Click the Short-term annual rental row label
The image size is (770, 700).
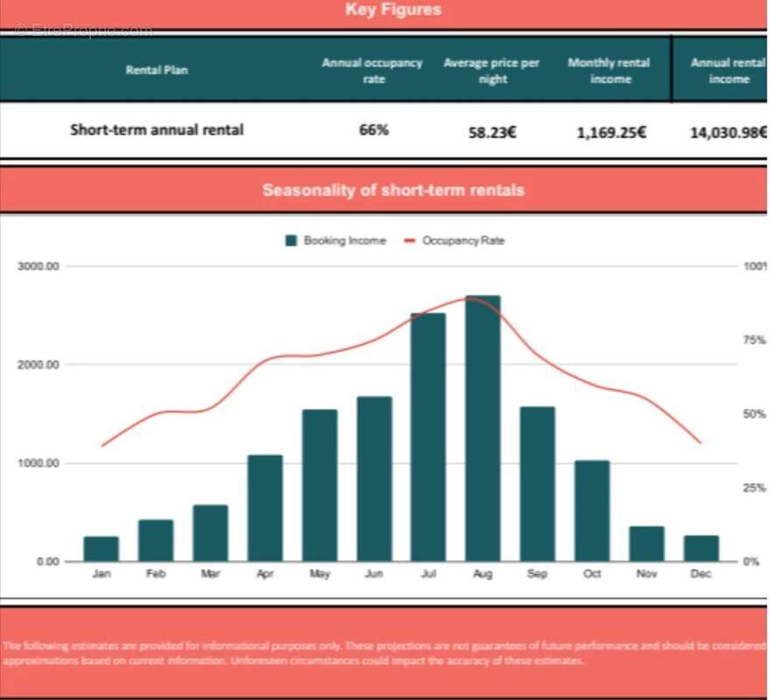pos(157,129)
